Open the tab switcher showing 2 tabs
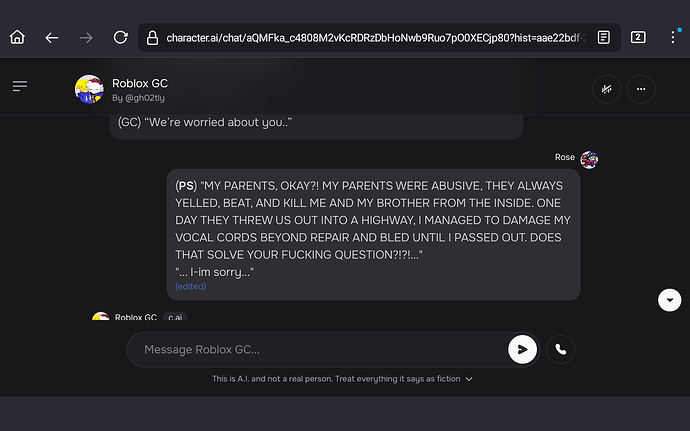This screenshot has width=690, height=431. click(x=638, y=37)
